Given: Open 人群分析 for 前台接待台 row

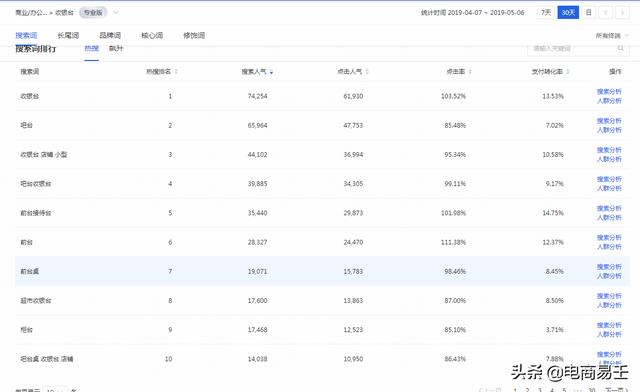Looking at the screenshot, I should (x=609, y=218).
